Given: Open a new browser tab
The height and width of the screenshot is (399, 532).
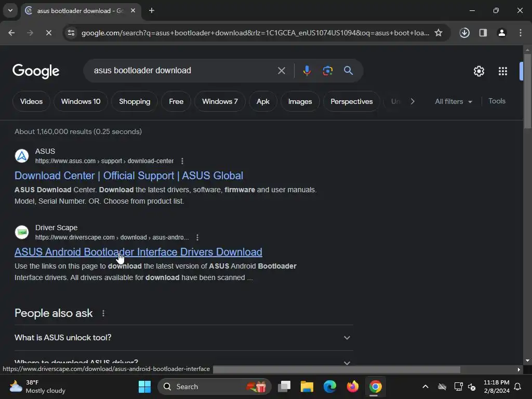Looking at the screenshot, I should (152, 10).
